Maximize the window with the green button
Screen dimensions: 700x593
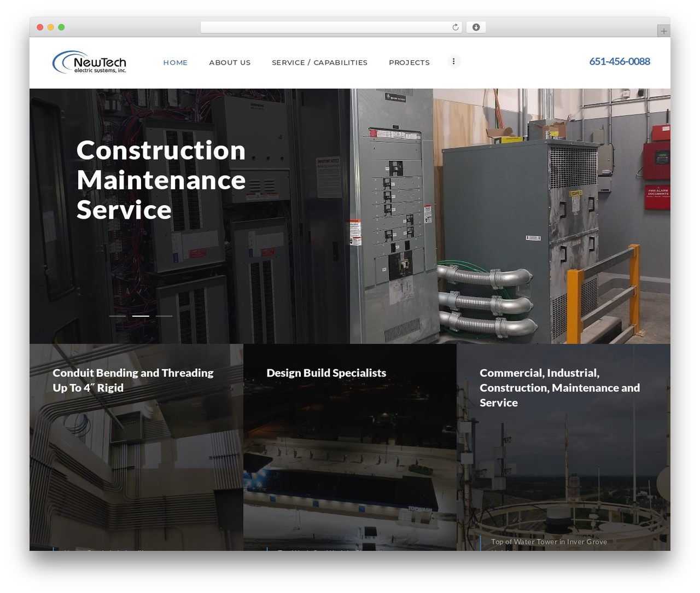(x=61, y=27)
